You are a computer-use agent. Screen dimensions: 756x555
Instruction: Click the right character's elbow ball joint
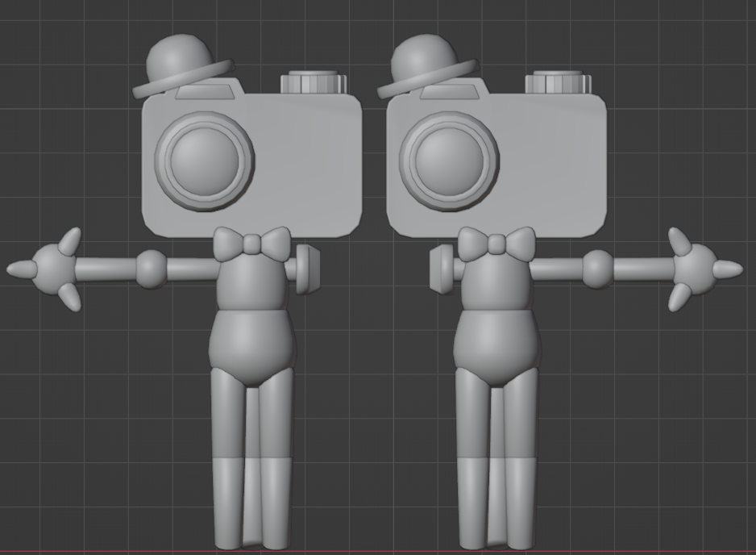point(598,269)
